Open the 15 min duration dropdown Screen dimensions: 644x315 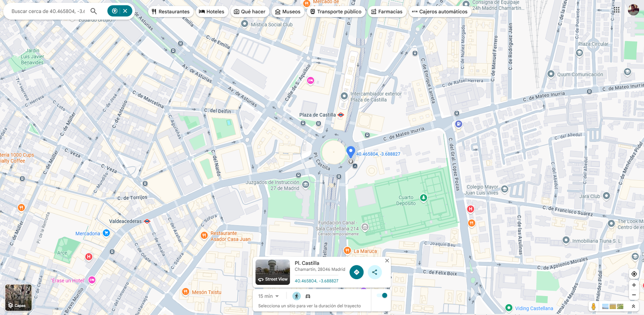(268, 296)
